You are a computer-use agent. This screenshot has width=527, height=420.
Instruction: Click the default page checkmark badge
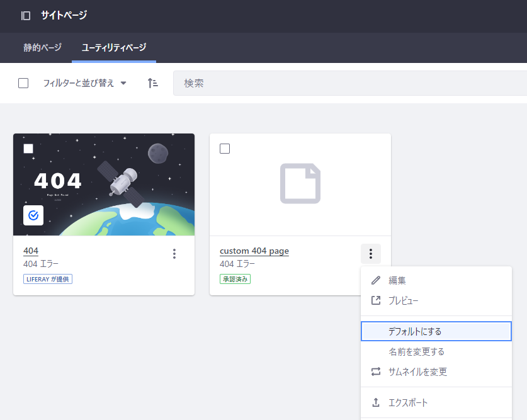[x=33, y=215]
